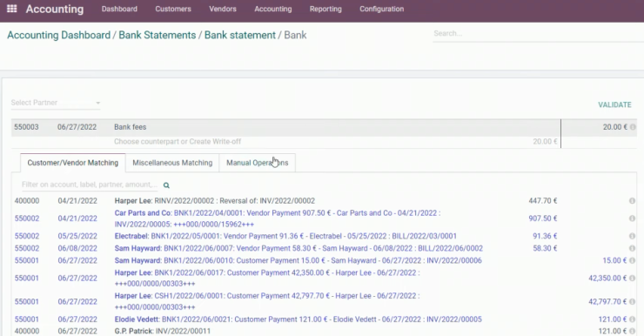Click info icon for the 447.70 € row

pyautogui.click(x=632, y=201)
